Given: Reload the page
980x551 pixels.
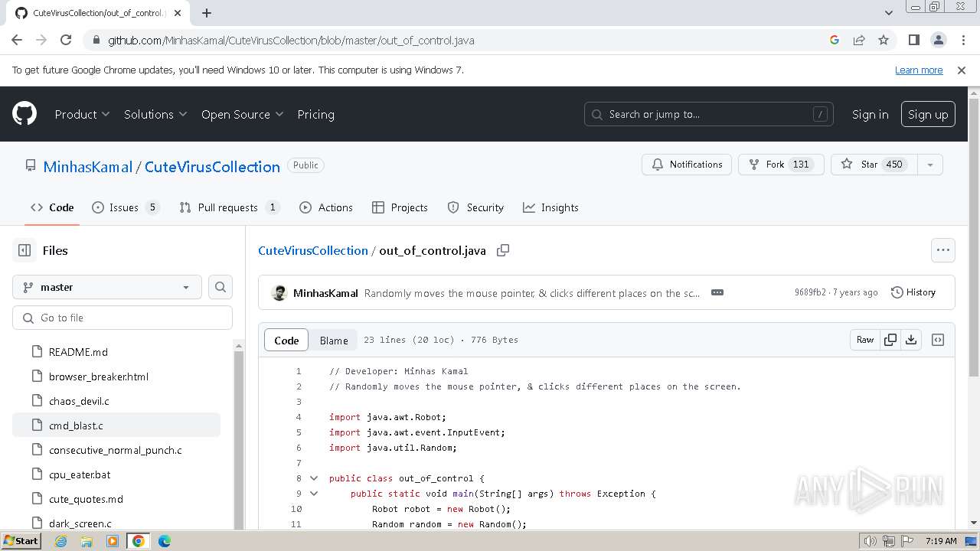Looking at the screenshot, I should click(66, 40).
